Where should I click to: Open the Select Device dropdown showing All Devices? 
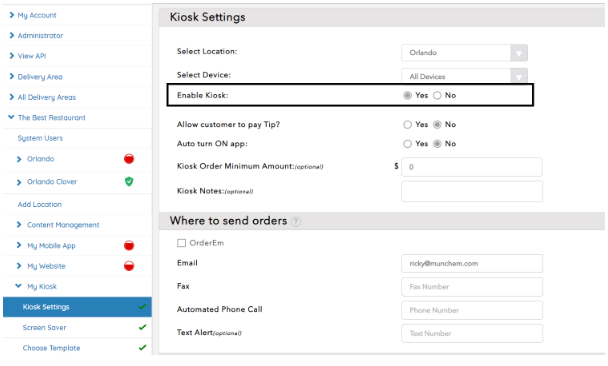tap(464, 76)
